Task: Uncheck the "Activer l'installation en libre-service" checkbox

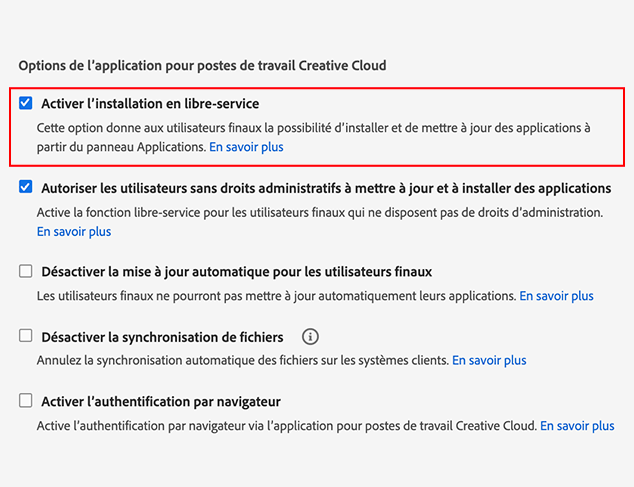Action: point(26,103)
